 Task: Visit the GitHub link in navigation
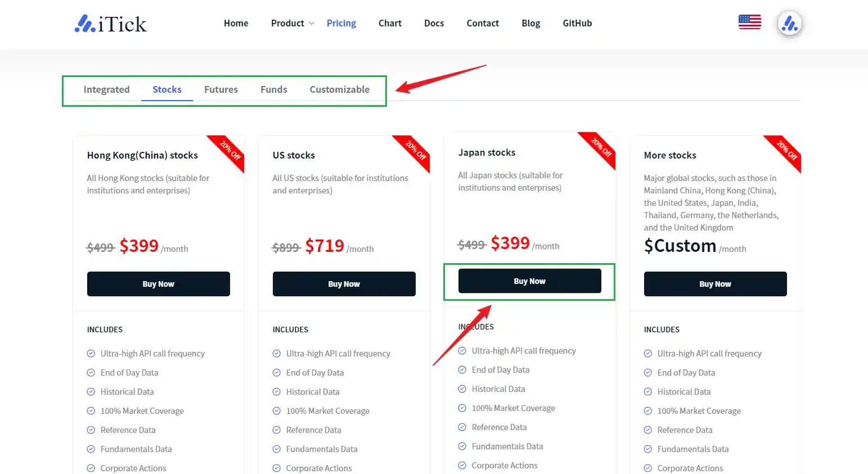tap(577, 23)
